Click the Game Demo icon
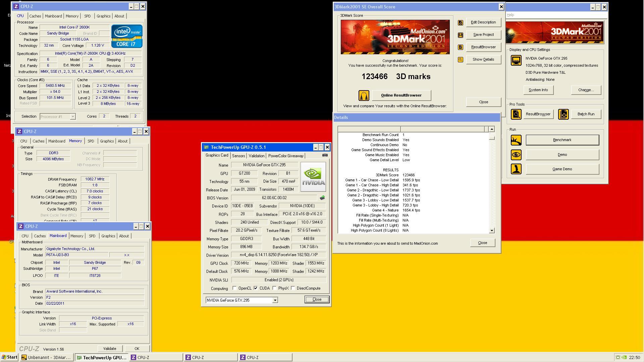 pos(516,169)
